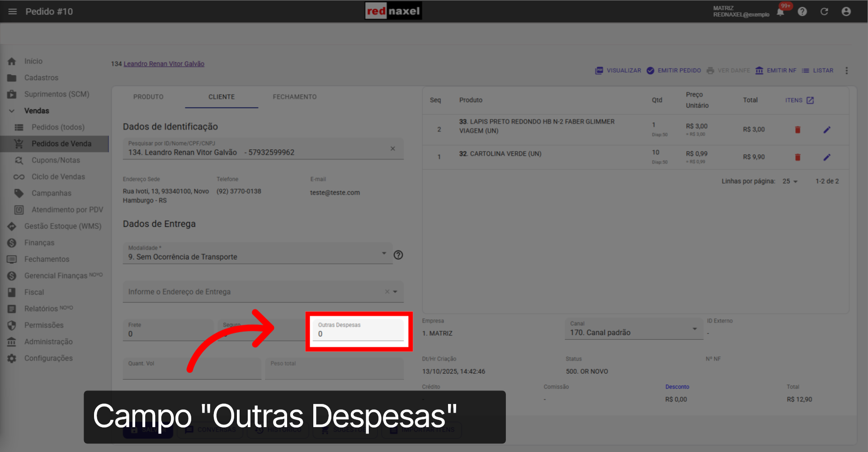Click the EMITIR NF button
The height and width of the screenshot is (452, 868).
[x=776, y=71]
